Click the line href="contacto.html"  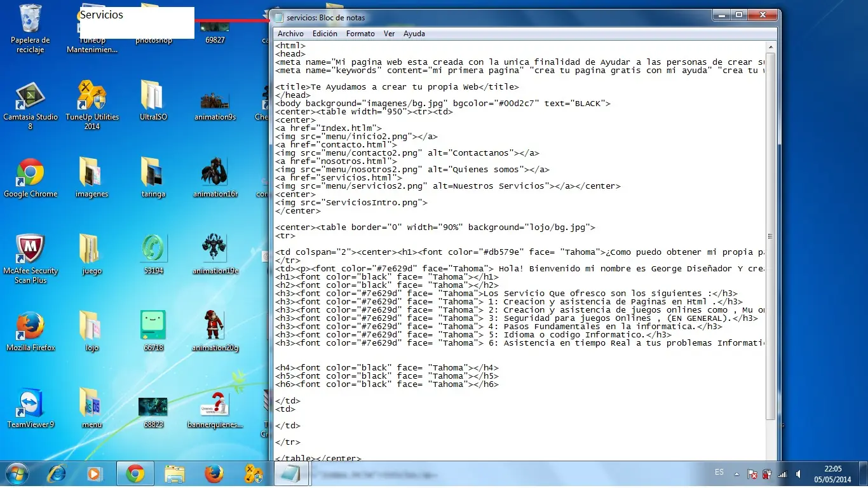click(336, 145)
